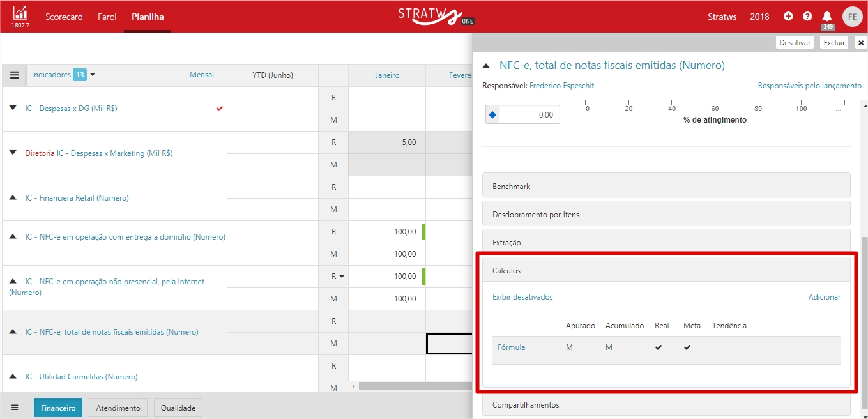Open the notifications bell icon
The width and height of the screenshot is (868, 419).
(x=827, y=17)
